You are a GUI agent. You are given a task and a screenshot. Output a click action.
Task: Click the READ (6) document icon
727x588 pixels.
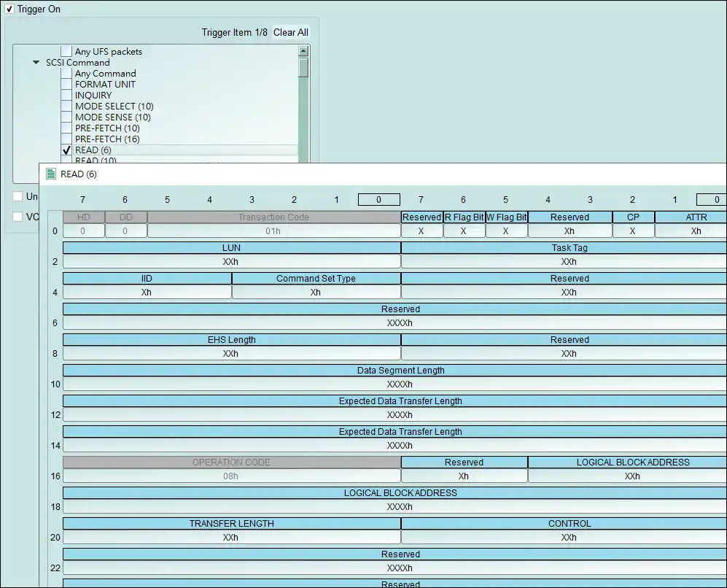(x=51, y=174)
